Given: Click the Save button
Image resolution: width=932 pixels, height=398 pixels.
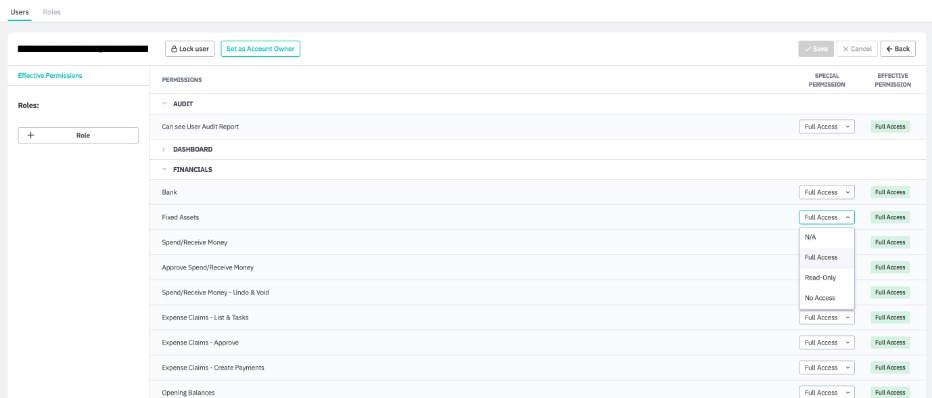Looking at the screenshot, I should point(816,49).
